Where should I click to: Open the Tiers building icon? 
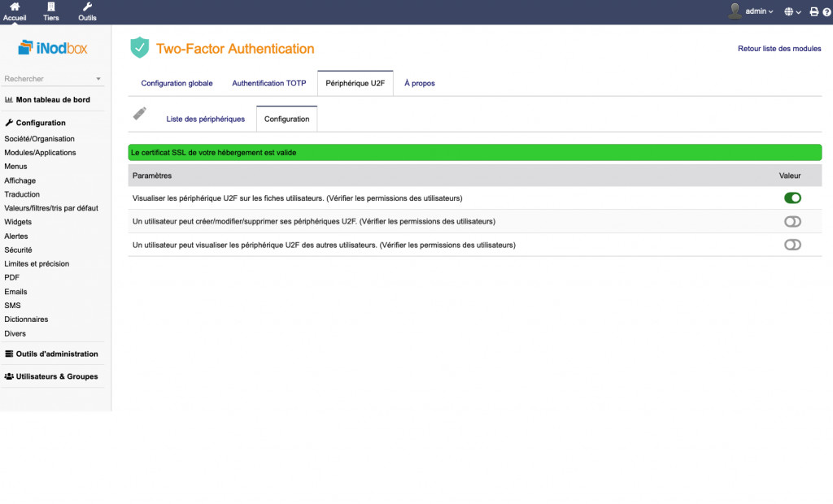pyautogui.click(x=51, y=7)
